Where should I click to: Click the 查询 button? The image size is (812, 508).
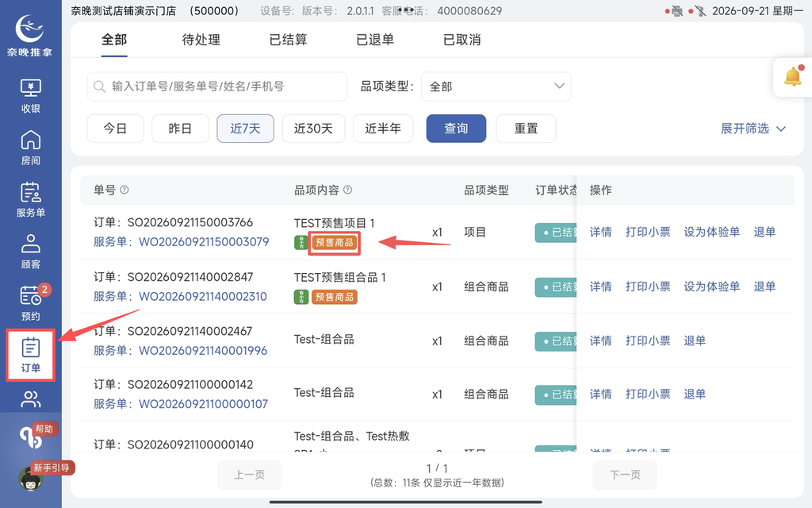456,129
